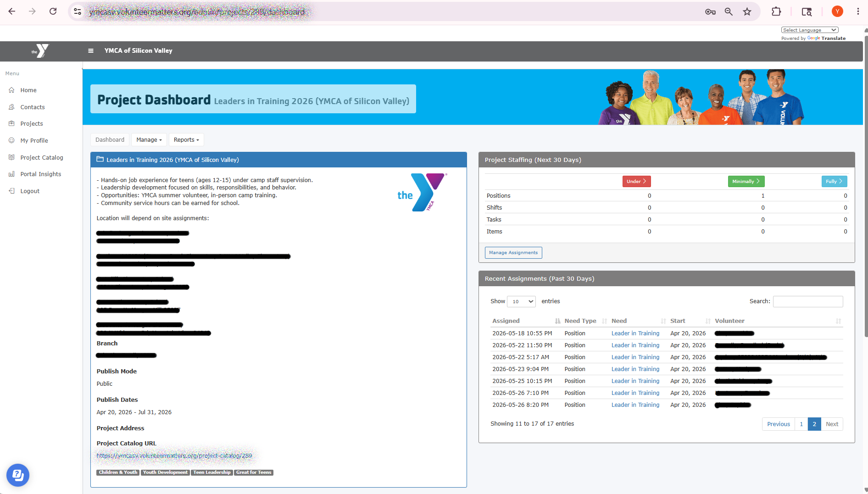Click the red Under staffing button
This screenshot has width=868, height=494.
(636, 181)
